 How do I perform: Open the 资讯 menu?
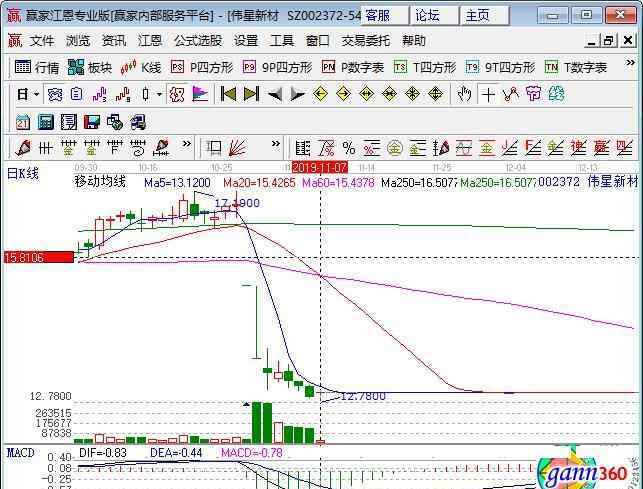[114, 41]
